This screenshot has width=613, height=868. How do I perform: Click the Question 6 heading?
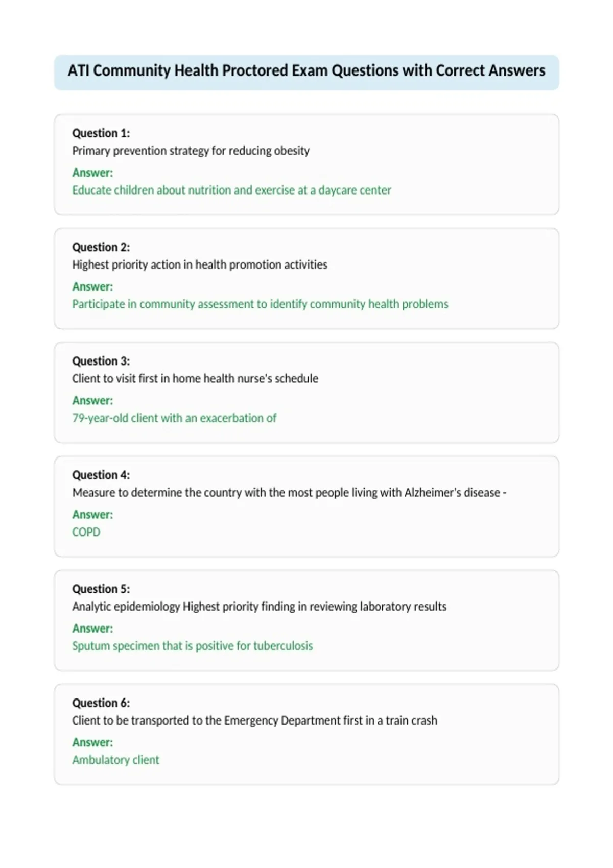coord(101,703)
